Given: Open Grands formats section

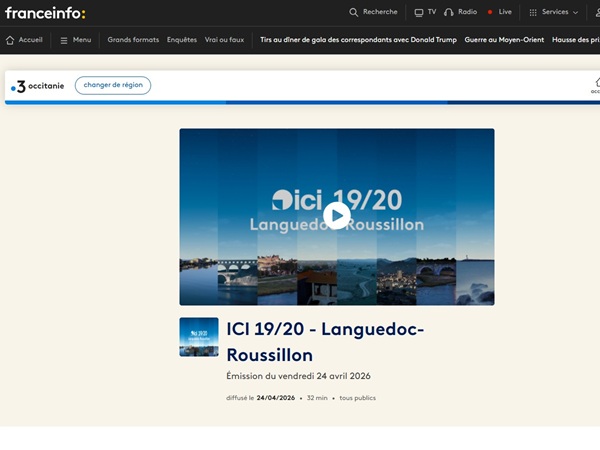Looking at the screenshot, I should pyautogui.click(x=133, y=40).
